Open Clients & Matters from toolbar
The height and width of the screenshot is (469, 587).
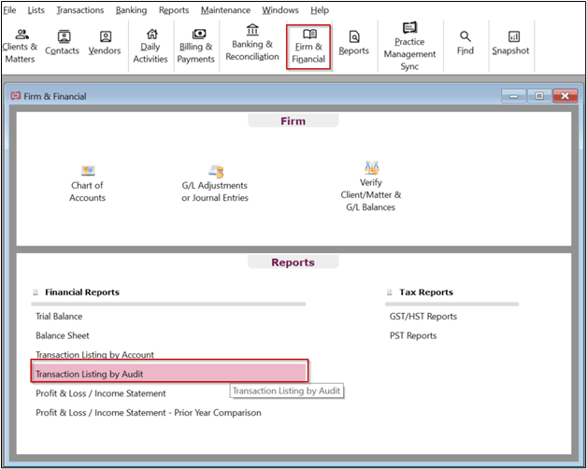pyautogui.click(x=20, y=46)
